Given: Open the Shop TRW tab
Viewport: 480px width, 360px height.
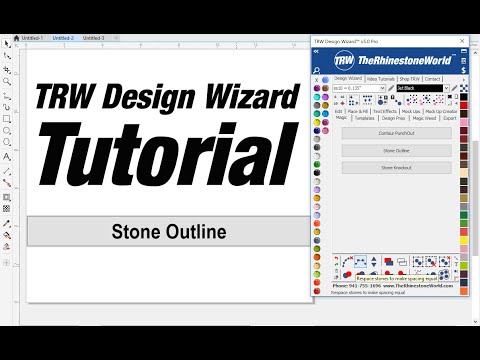Looking at the screenshot, I should (x=410, y=79).
